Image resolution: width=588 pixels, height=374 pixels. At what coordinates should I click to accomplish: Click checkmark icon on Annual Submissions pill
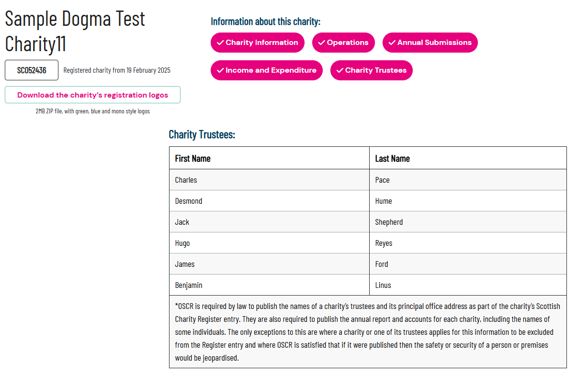[x=392, y=43]
